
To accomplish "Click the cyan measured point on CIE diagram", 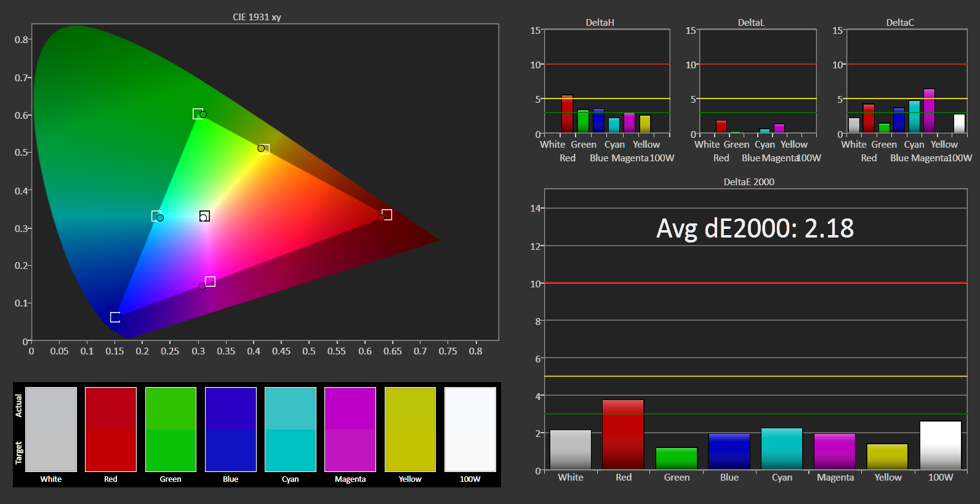I will 160,218.
